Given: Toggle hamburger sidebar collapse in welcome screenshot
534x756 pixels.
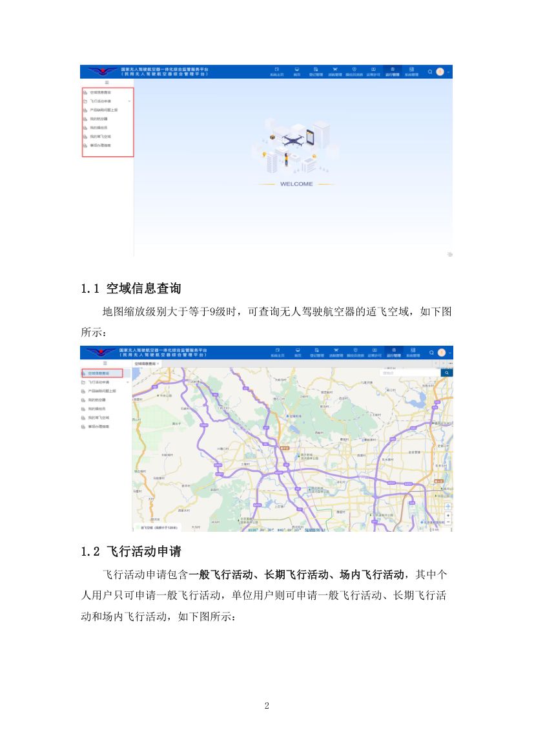Looking at the screenshot, I should click(107, 83).
